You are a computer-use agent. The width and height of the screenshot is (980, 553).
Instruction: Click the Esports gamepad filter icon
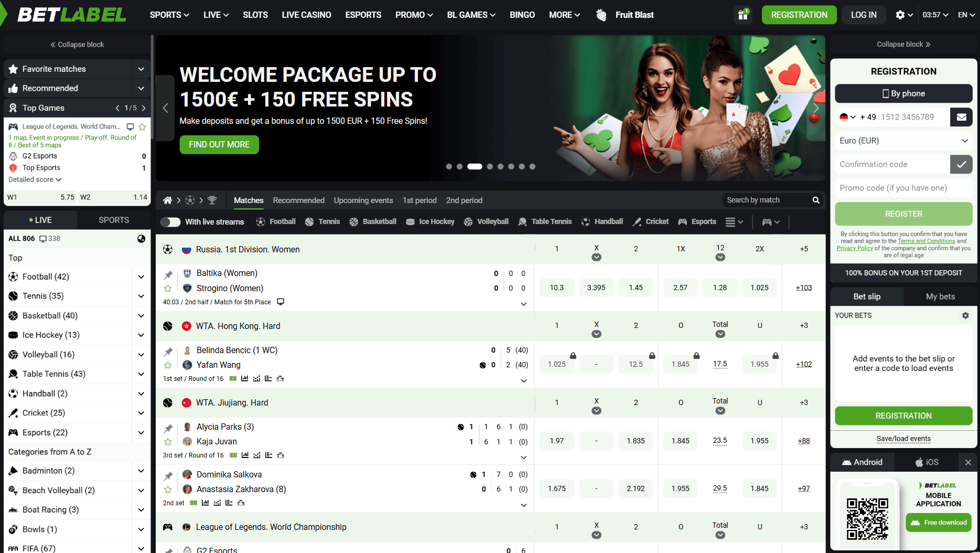click(682, 221)
